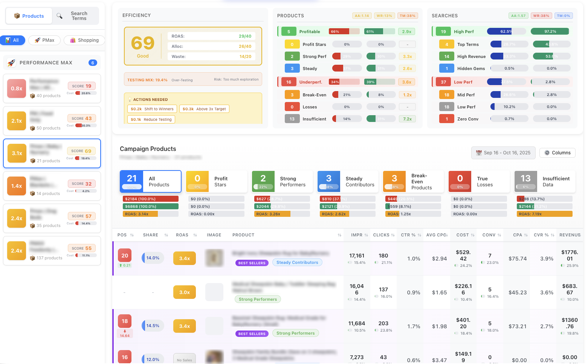Click the ROAS column sort arrows
Image resolution: width=588 pixels, height=364 pixels.
[x=196, y=235]
